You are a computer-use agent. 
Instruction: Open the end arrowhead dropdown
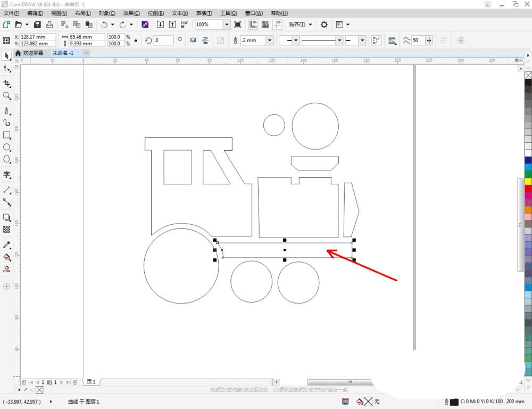(362, 40)
